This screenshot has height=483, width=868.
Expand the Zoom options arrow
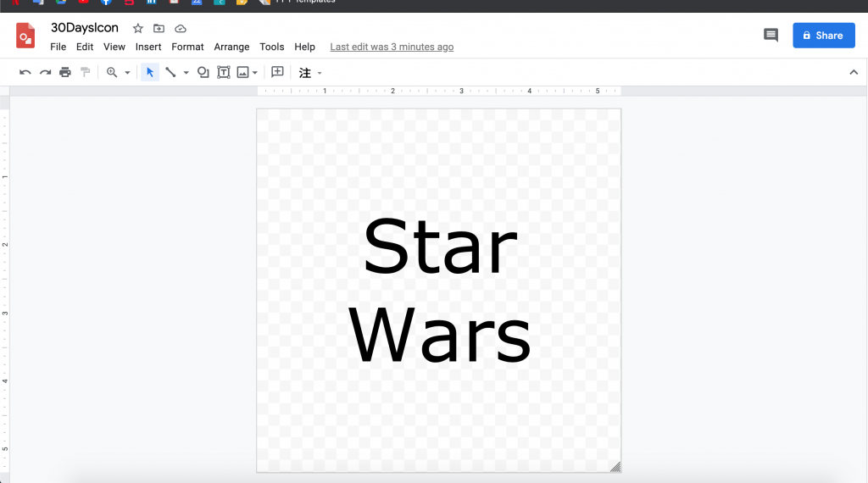coord(127,73)
